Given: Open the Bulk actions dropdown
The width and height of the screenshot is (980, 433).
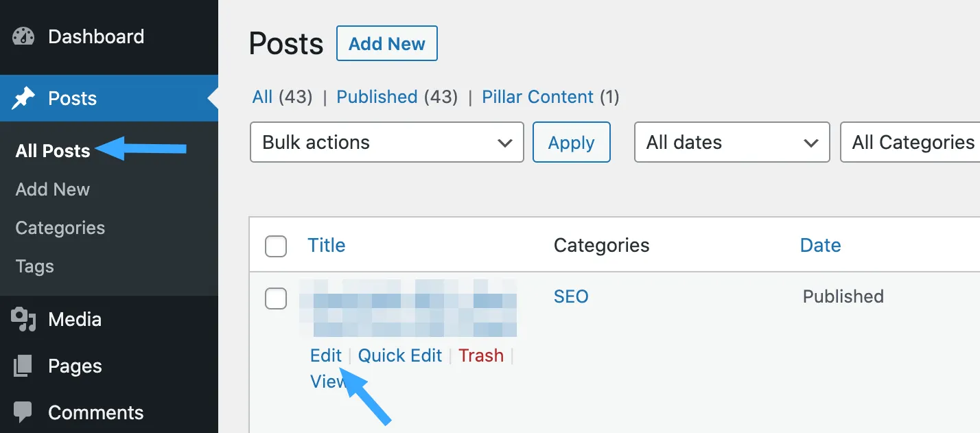Looking at the screenshot, I should pyautogui.click(x=386, y=143).
